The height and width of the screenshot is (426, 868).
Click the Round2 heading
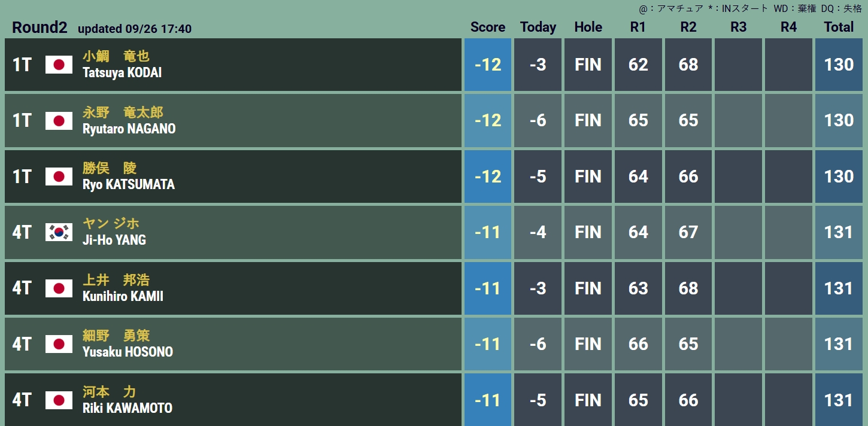40,27
